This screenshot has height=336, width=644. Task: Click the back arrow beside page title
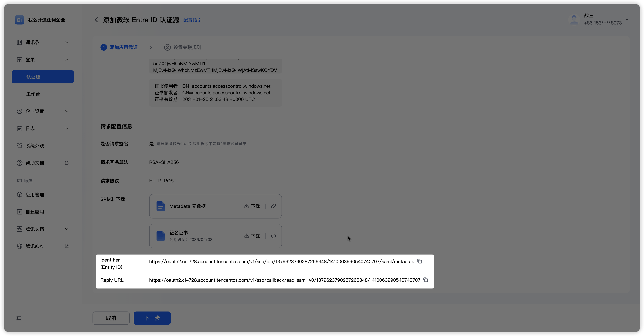point(97,20)
